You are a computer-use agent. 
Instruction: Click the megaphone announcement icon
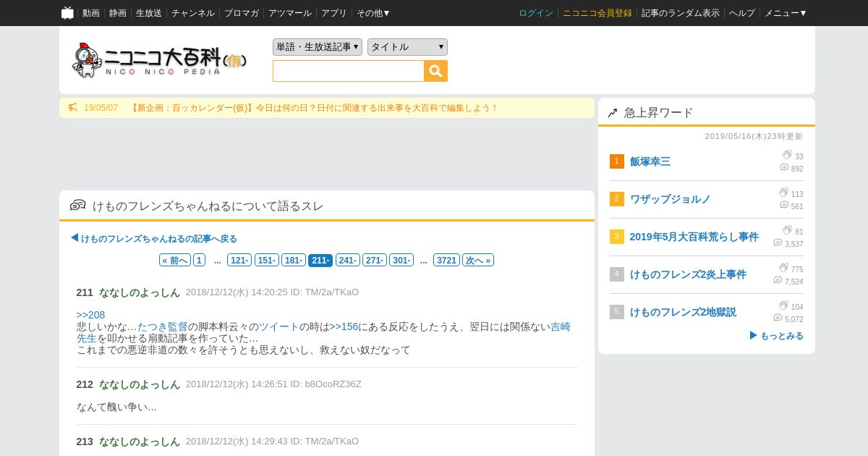[72, 108]
